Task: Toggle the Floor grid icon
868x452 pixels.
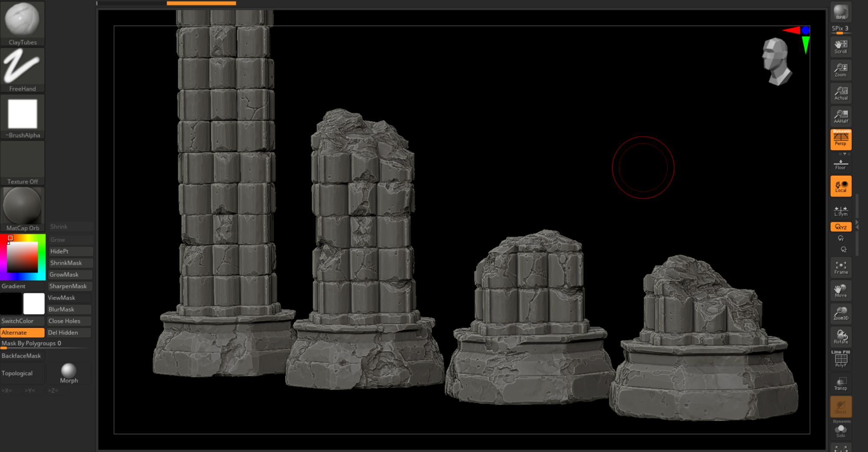Action: pyautogui.click(x=841, y=164)
